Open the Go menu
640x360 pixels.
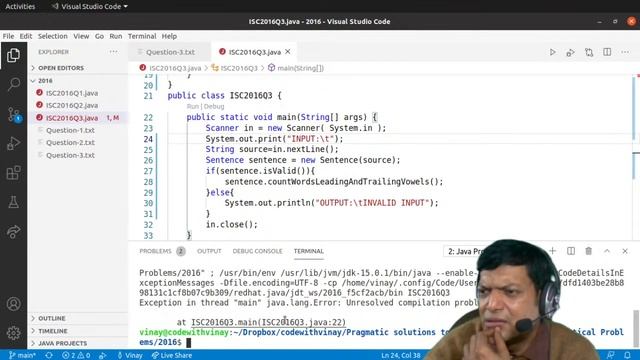click(x=99, y=36)
